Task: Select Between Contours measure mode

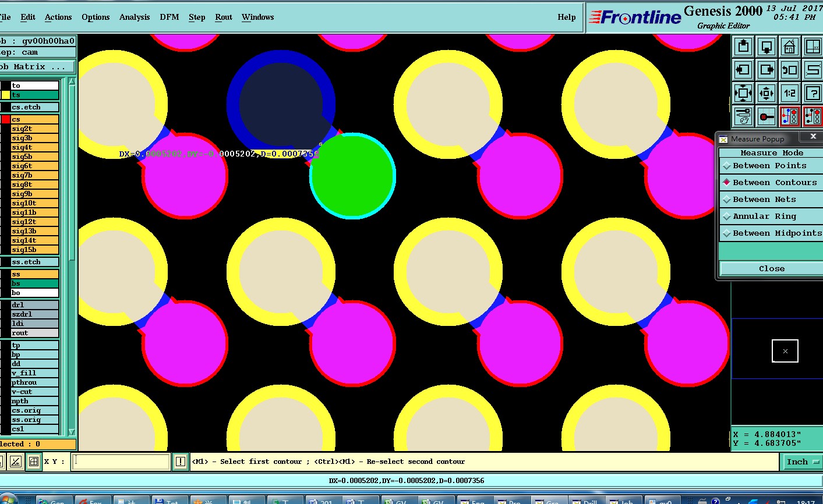Action: coord(771,183)
